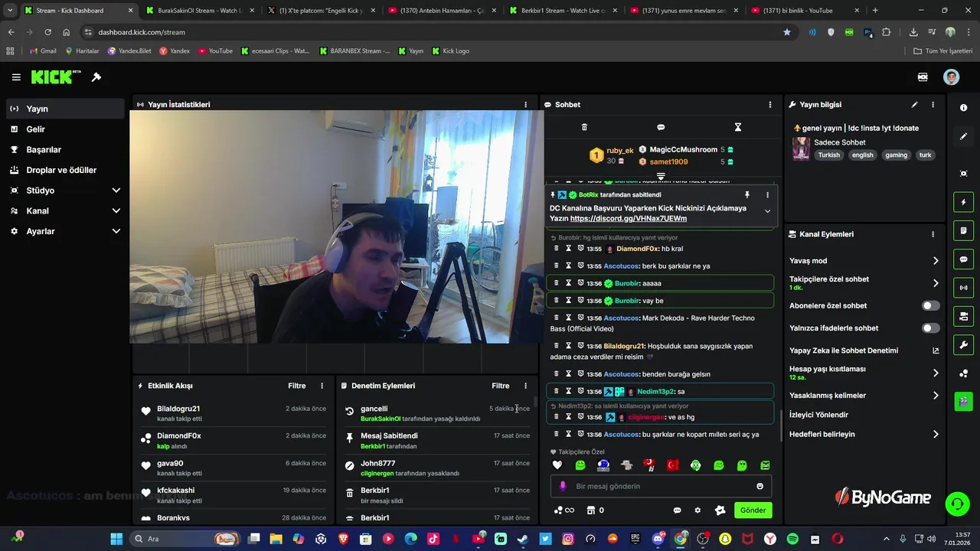Viewport: 980px width, 551px height.
Task: Open the Filtre menu in Etkinlik Akışı
Action: (296, 386)
